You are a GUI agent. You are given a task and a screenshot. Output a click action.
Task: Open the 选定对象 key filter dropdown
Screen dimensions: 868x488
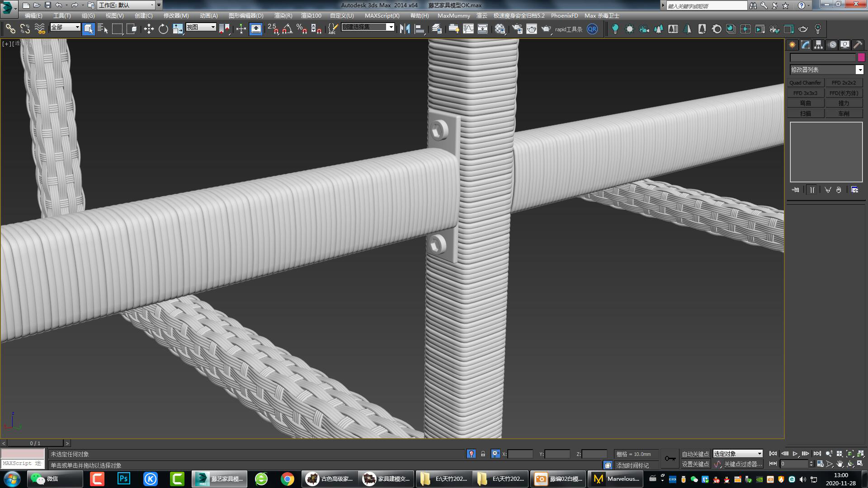pyautogui.click(x=738, y=454)
